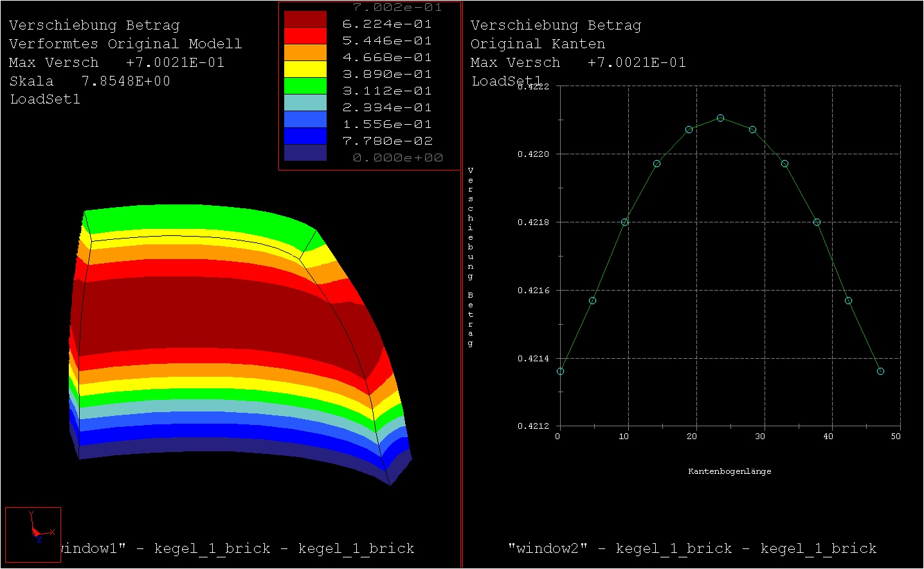Select legend value 2.334e-01
The height and width of the screenshot is (569, 924).
[387, 107]
